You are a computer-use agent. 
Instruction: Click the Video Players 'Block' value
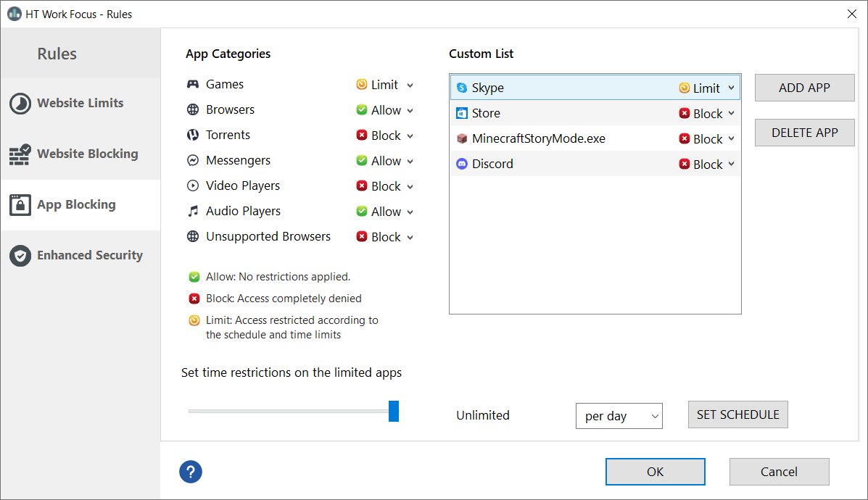386,186
